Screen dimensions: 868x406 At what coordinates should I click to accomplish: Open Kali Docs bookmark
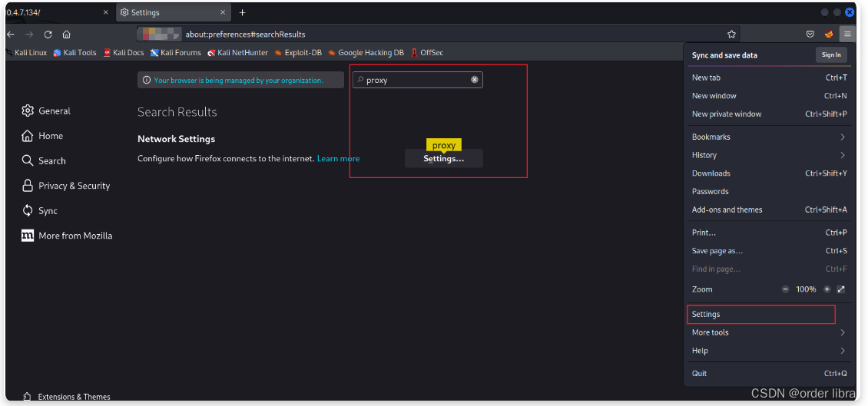point(124,52)
